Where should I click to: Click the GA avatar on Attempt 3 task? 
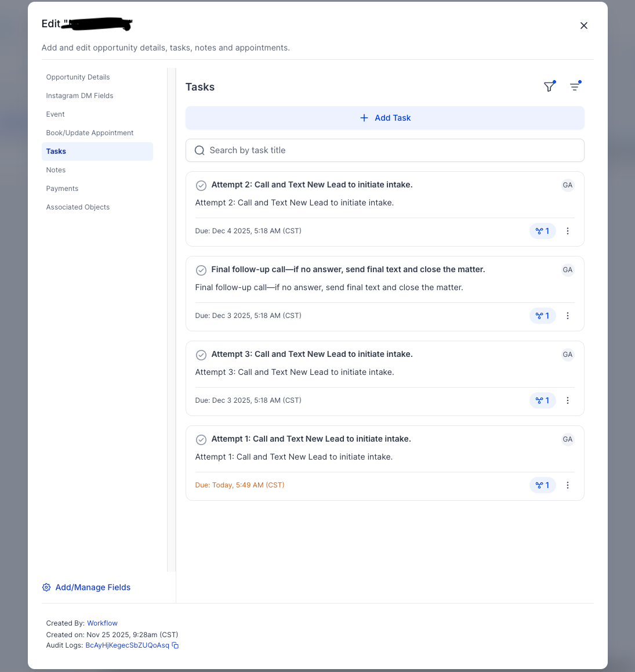click(568, 355)
